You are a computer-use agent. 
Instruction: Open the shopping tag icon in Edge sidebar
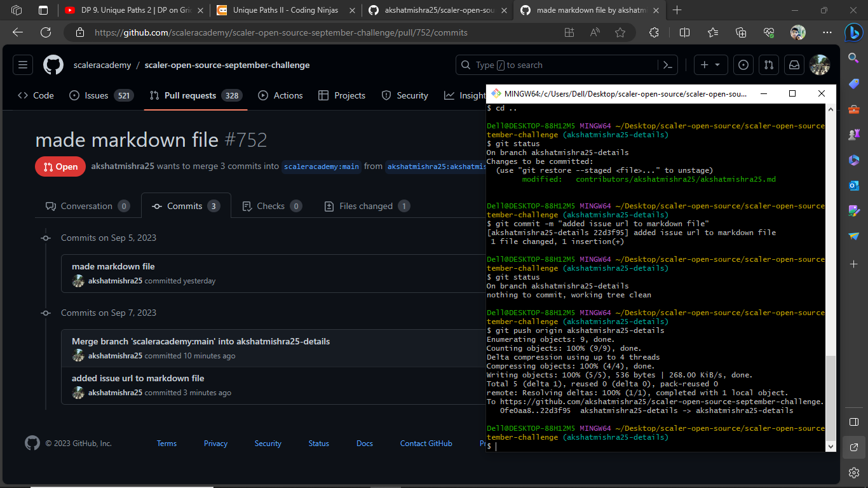[x=854, y=83]
